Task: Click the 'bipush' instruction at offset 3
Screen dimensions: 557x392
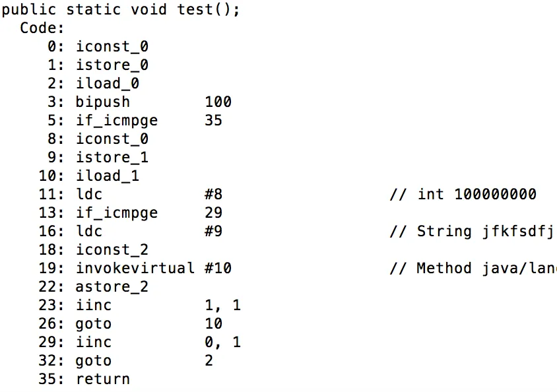Action: 103,102
